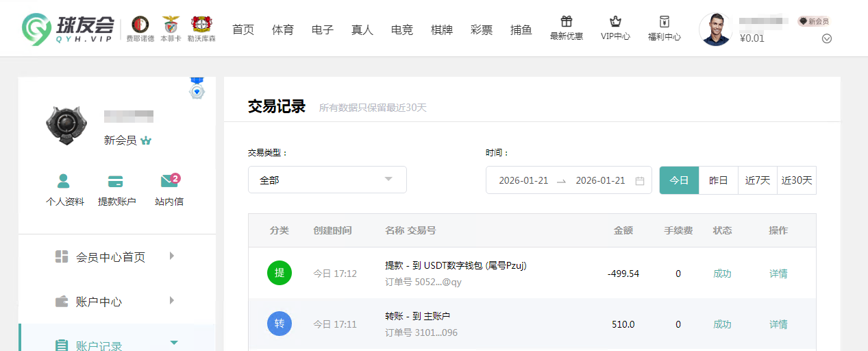Expand 会员中心首页 menu arrow
The height and width of the screenshot is (351, 868).
click(x=172, y=256)
